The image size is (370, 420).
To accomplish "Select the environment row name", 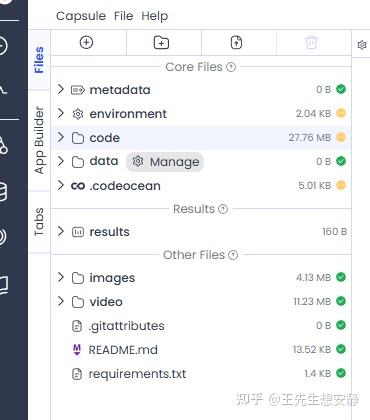I will (128, 114).
